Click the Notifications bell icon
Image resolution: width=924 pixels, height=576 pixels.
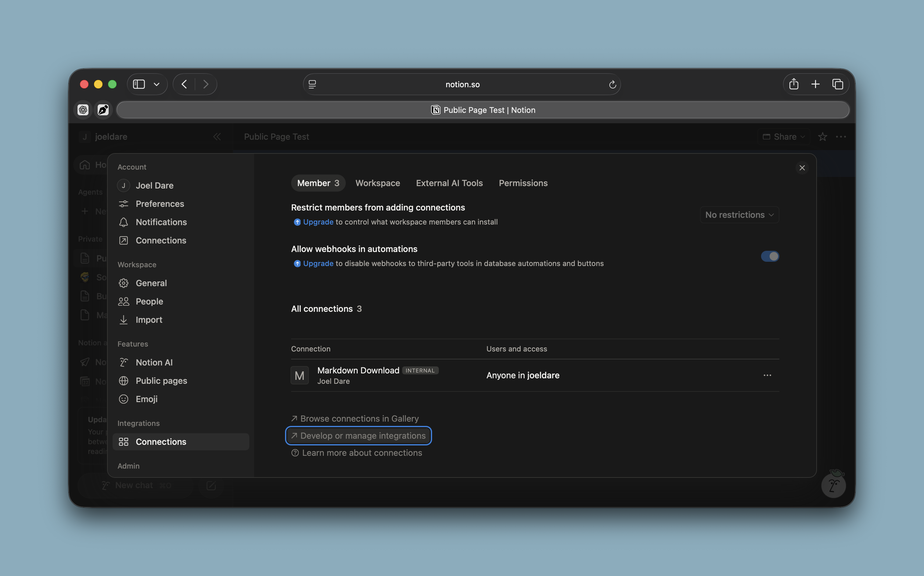[124, 222]
